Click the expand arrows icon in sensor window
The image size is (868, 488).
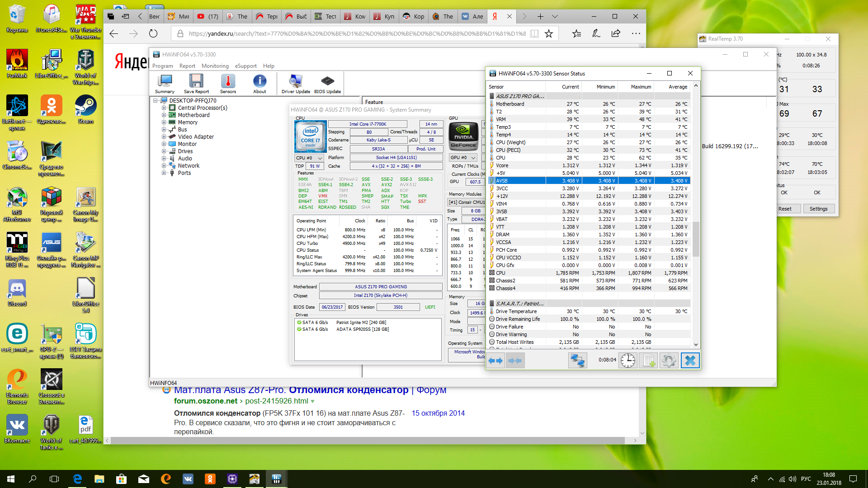(495, 360)
